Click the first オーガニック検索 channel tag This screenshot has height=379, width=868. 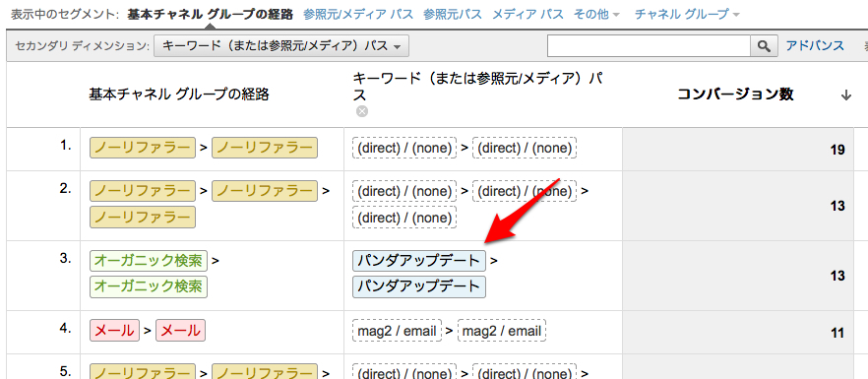(x=149, y=261)
